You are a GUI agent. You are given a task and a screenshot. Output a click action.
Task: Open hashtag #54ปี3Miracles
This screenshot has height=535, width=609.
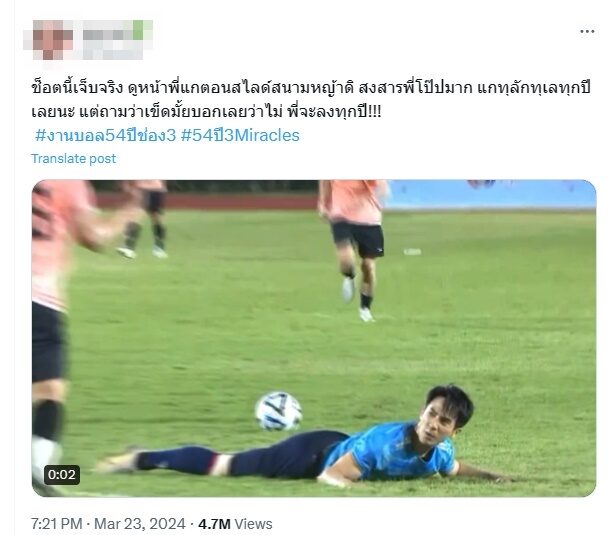tap(240, 135)
